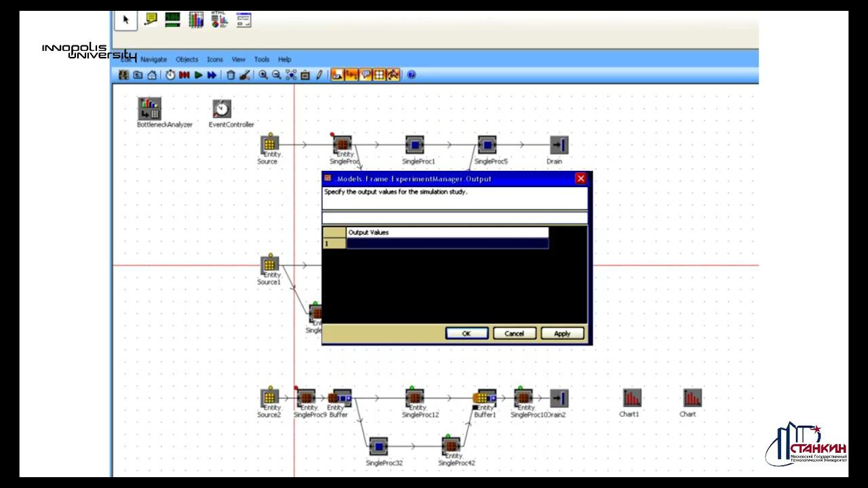Select the SingleProc42 station
This screenshot has width=868, height=488.
point(452,446)
